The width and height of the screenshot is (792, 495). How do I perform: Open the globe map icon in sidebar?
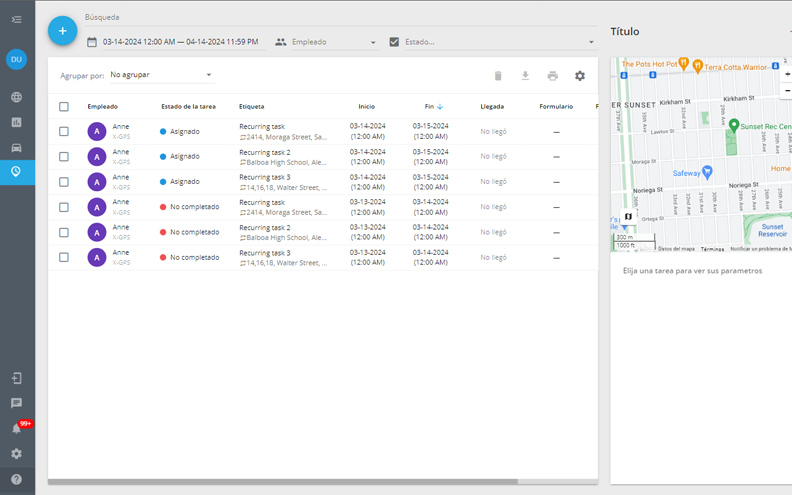[x=17, y=97]
